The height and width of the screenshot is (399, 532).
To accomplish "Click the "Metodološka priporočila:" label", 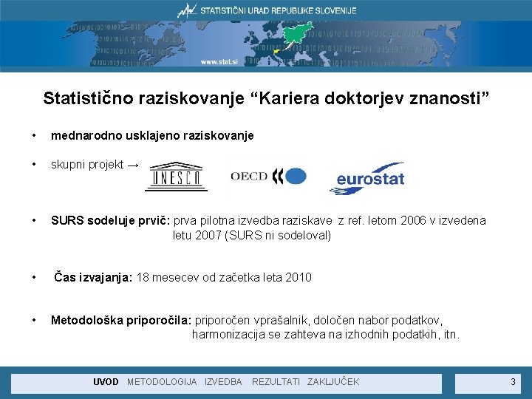I will pos(121,320).
